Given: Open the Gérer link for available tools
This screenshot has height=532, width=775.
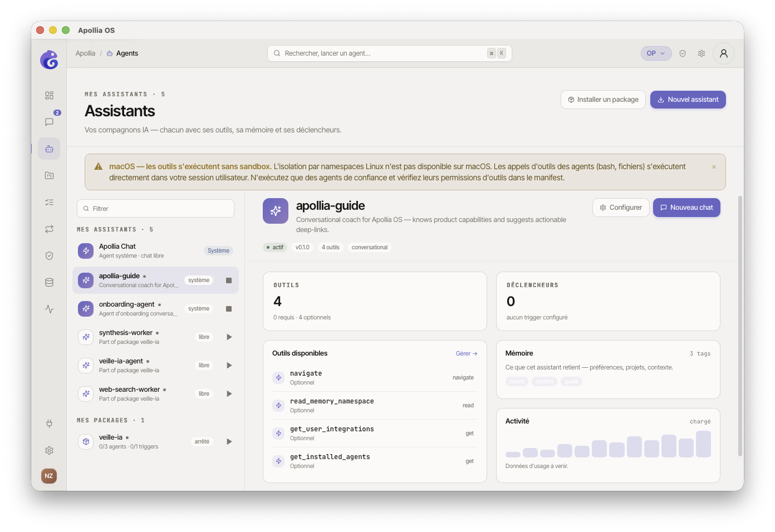Looking at the screenshot, I should [x=467, y=353].
